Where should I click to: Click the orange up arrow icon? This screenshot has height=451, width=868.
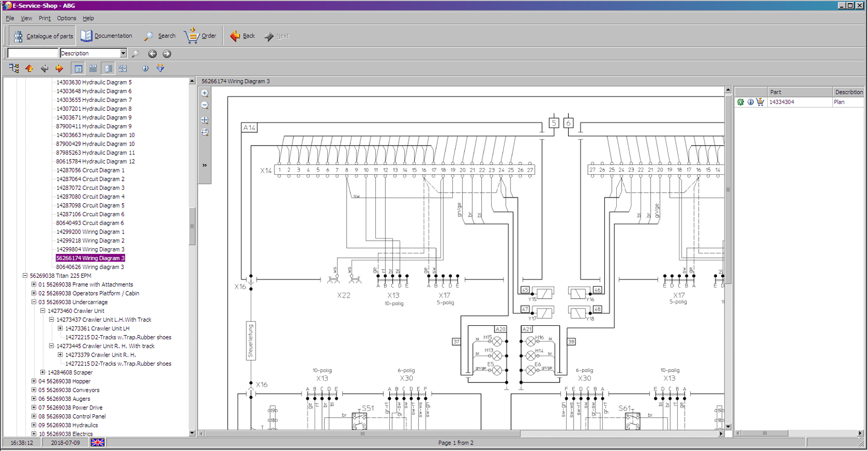click(29, 69)
